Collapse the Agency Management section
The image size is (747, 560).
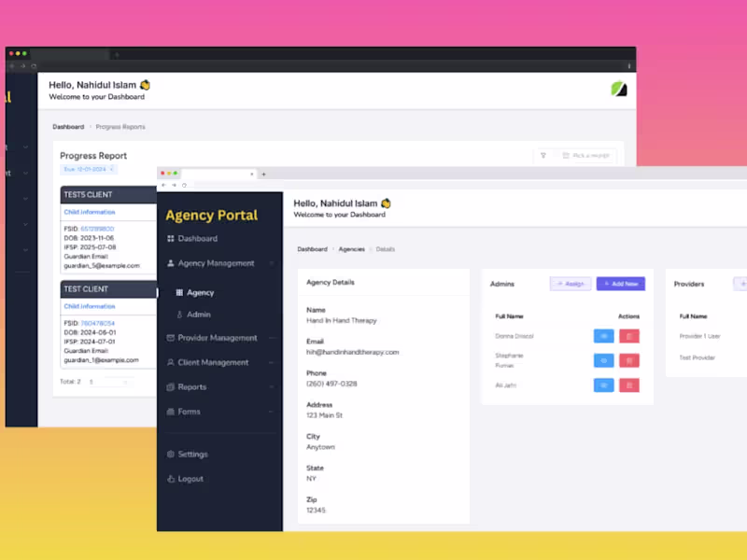tap(220, 263)
